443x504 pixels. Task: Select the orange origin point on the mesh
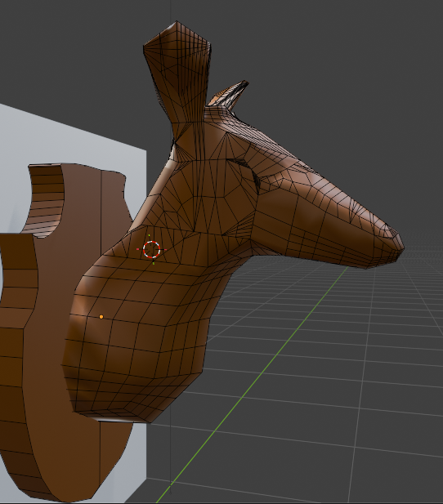pos(101,317)
